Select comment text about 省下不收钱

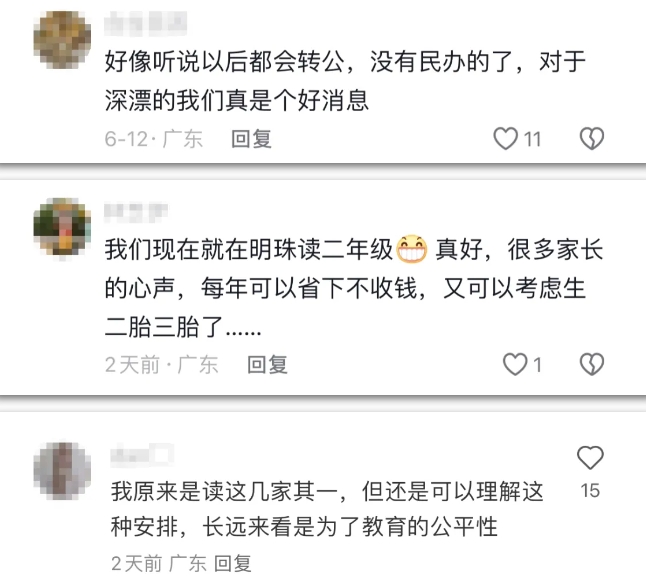coord(353,288)
